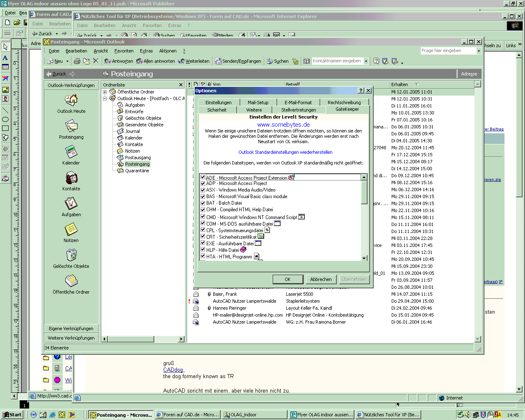
Task: Open 'Foren auf CAD.de' taskbar button
Action: point(188,415)
